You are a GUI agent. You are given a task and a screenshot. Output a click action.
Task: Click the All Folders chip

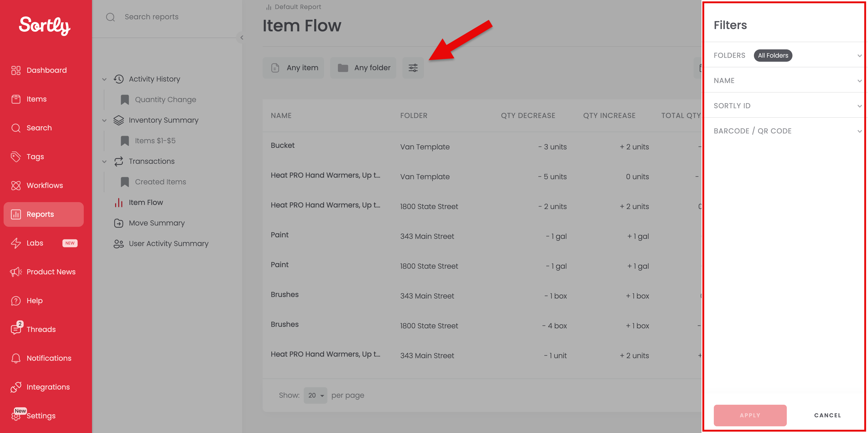pos(773,55)
